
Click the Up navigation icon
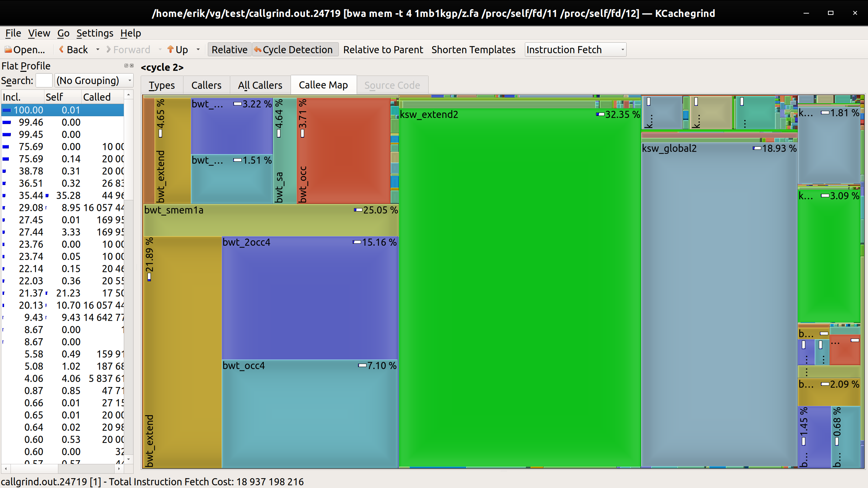point(171,49)
